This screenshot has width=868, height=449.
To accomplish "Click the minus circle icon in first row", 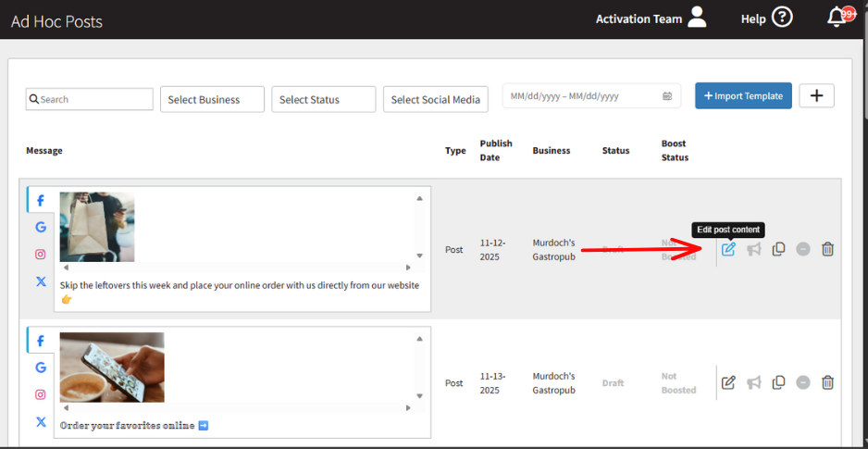I will pos(803,249).
